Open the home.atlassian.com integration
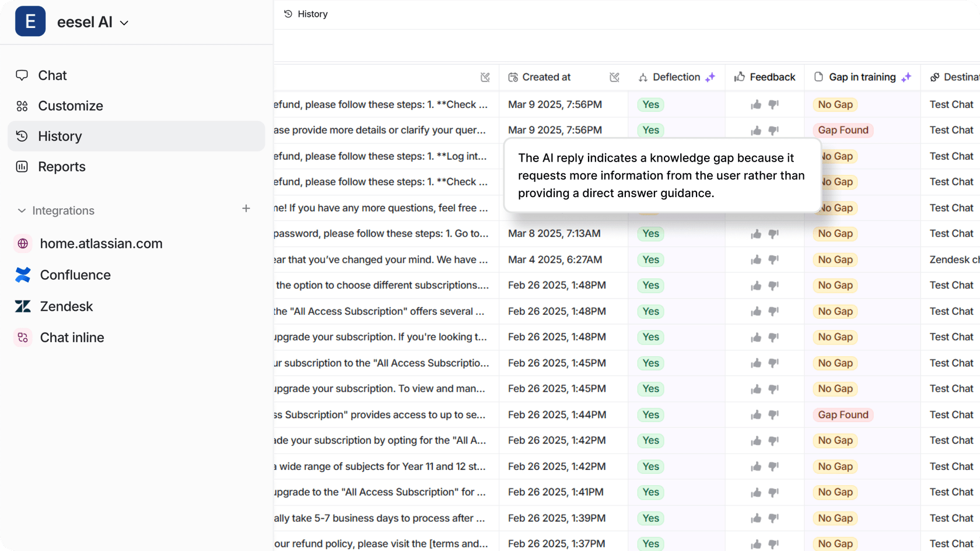 [x=101, y=244]
